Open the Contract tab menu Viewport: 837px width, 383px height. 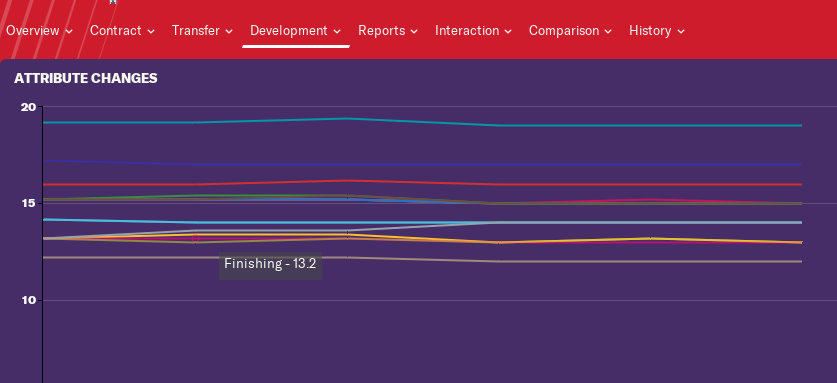[x=122, y=31]
